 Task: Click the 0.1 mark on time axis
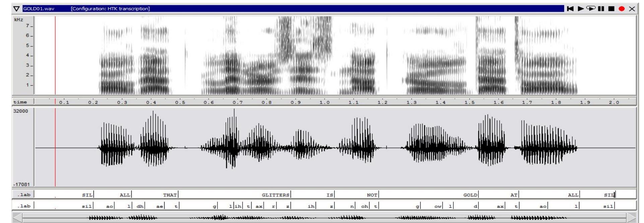tap(64, 103)
